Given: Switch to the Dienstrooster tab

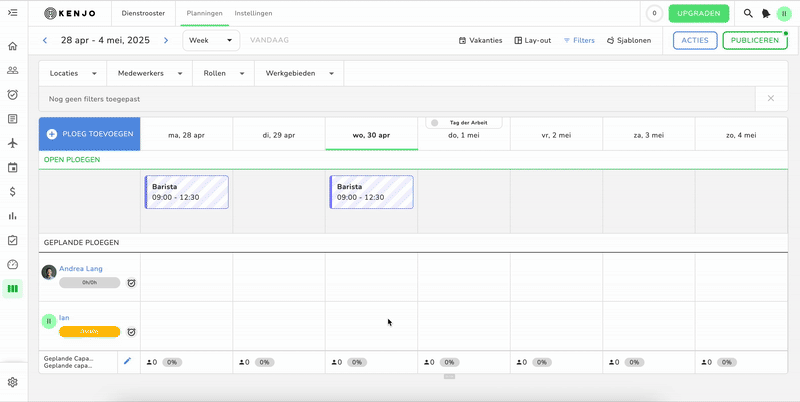Looking at the screenshot, I should (x=143, y=13).
